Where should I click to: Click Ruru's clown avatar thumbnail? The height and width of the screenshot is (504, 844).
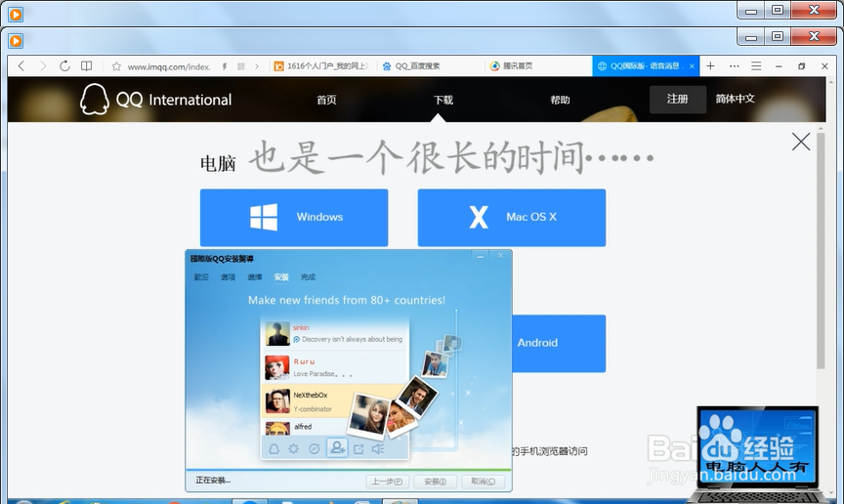[x=277, y=367]
